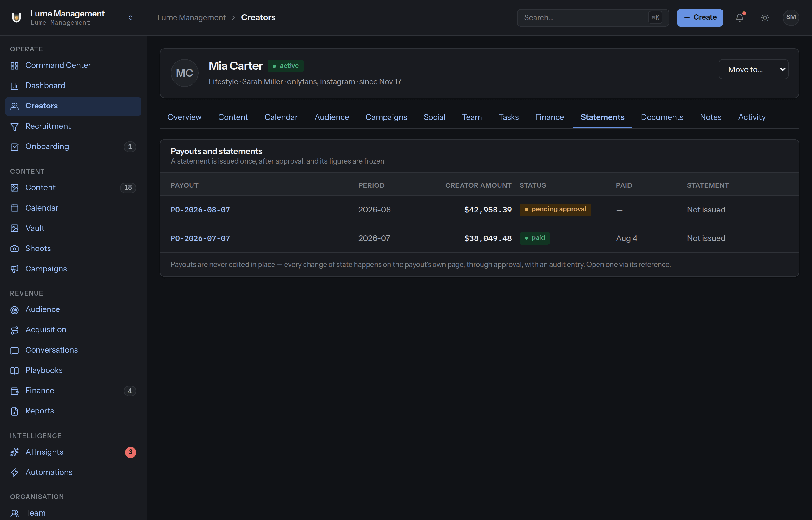This screenshot has height=520, width=812.
Task: Switch to the Tasks tab
Action: (508, 117)
